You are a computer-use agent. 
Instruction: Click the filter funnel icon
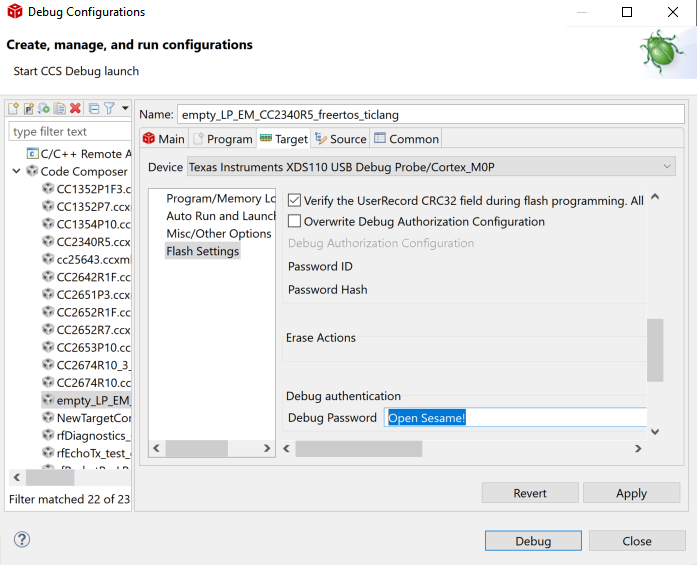(109, 108)
